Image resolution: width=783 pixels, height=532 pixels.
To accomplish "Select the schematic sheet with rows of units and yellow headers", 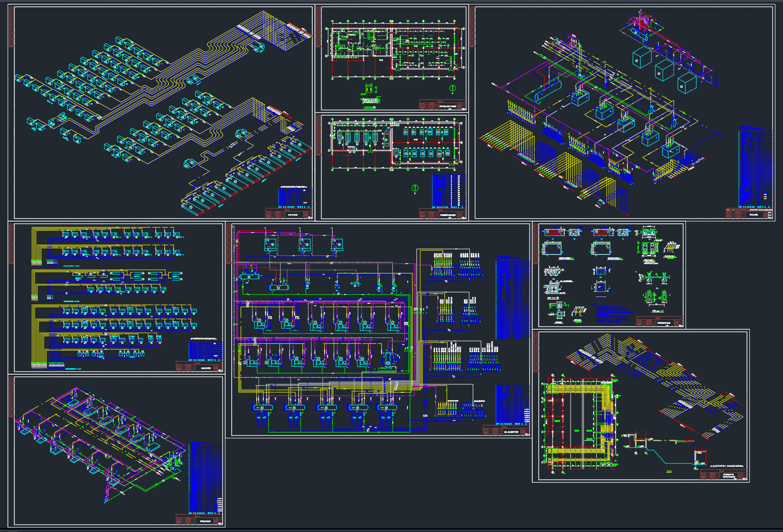I will coord(116,297).
